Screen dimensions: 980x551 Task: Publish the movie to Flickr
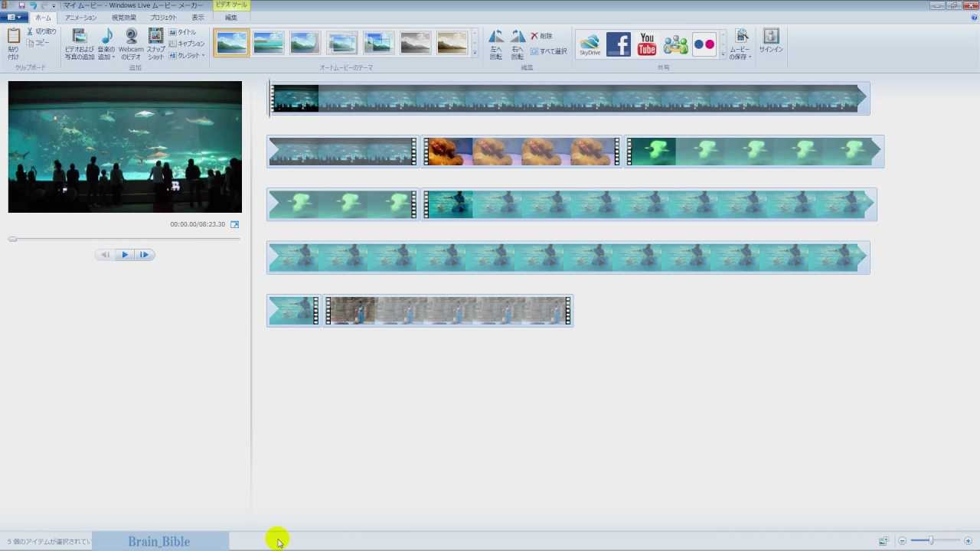[x=704, y=44]
